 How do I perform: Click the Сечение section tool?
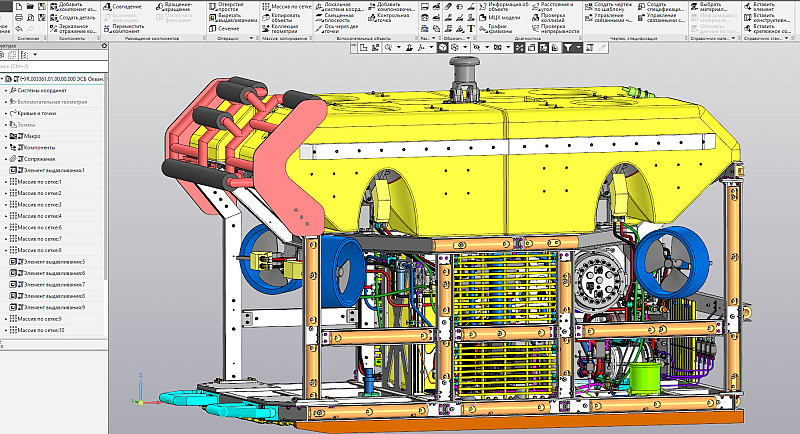click(x=227, y=28)
